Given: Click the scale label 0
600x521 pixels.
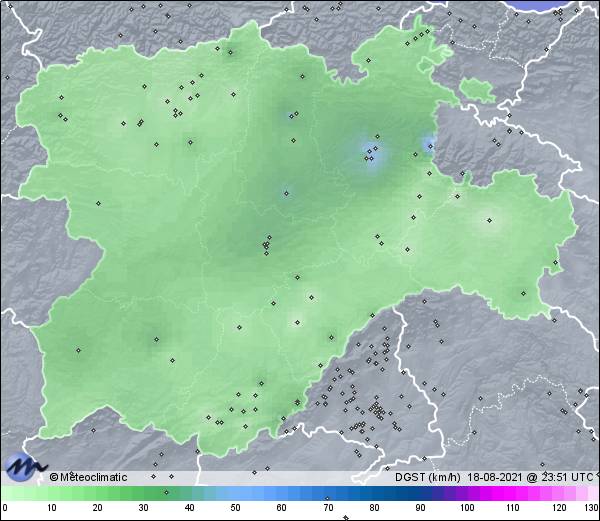Looking at the screenshot, I should 5,508.
